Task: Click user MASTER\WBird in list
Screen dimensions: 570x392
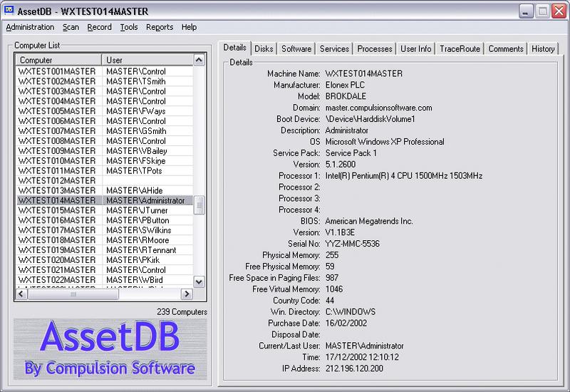Action: point(135,280)
